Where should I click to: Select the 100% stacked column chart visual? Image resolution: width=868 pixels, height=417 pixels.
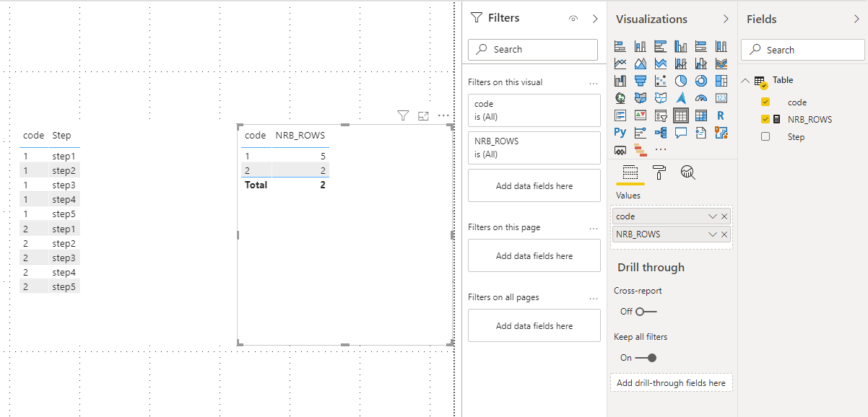[x=721, y=46]
